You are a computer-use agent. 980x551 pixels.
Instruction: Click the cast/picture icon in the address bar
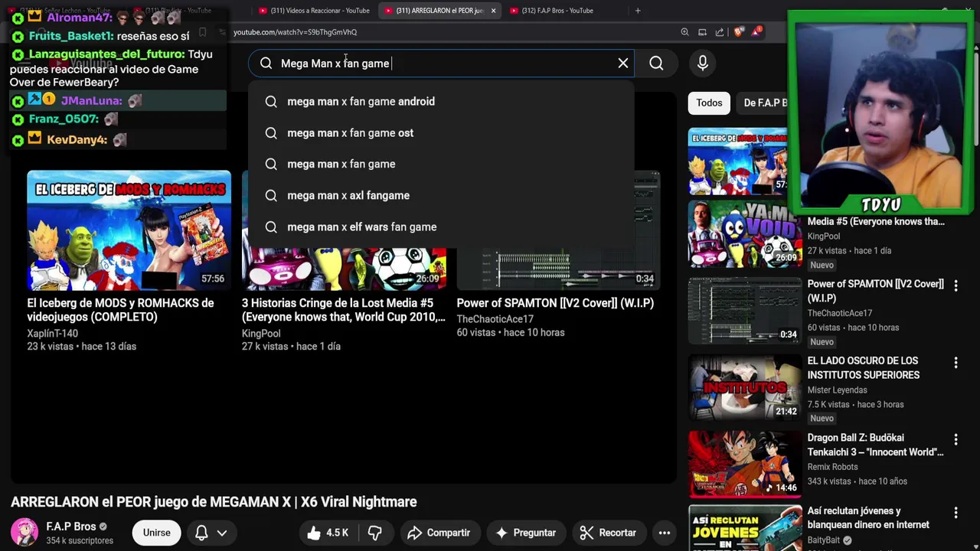(x=702, y=32)
